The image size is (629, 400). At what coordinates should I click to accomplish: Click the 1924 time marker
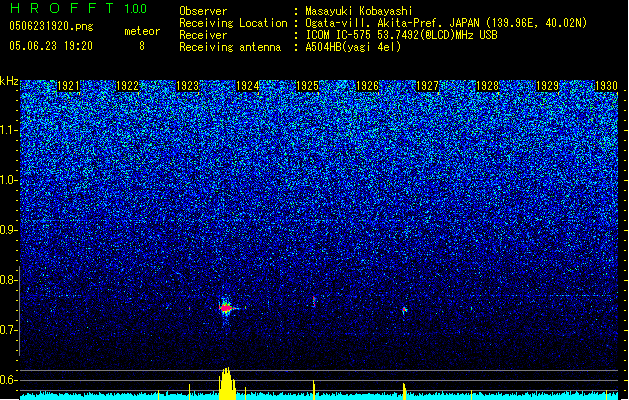[x=248, y=86]
